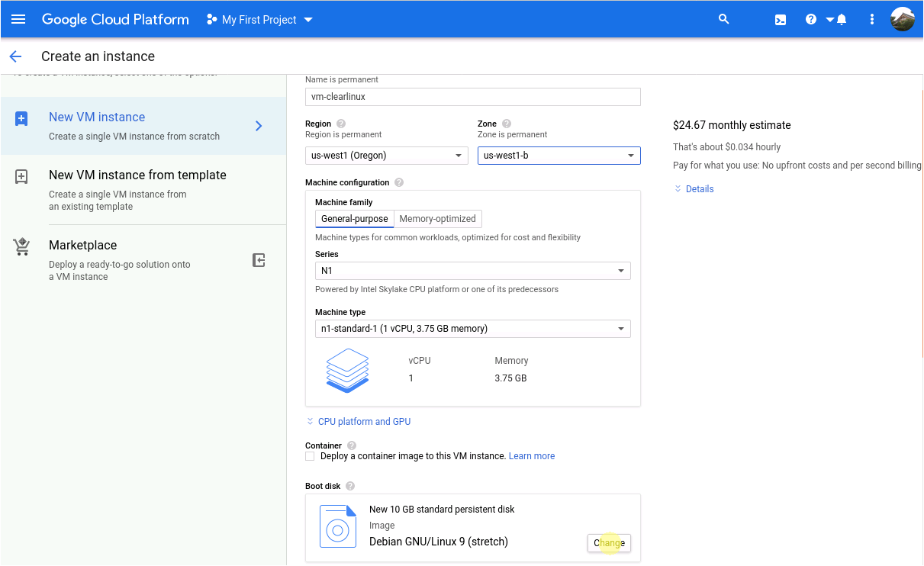This screenshot has height=566, width=924.
Task: Click the $24.67 monthly estimate text
Action: tap(732, 125)
